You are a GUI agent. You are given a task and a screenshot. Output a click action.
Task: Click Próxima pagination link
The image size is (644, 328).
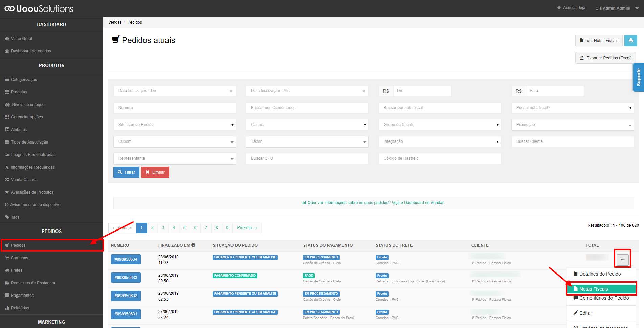247,228
